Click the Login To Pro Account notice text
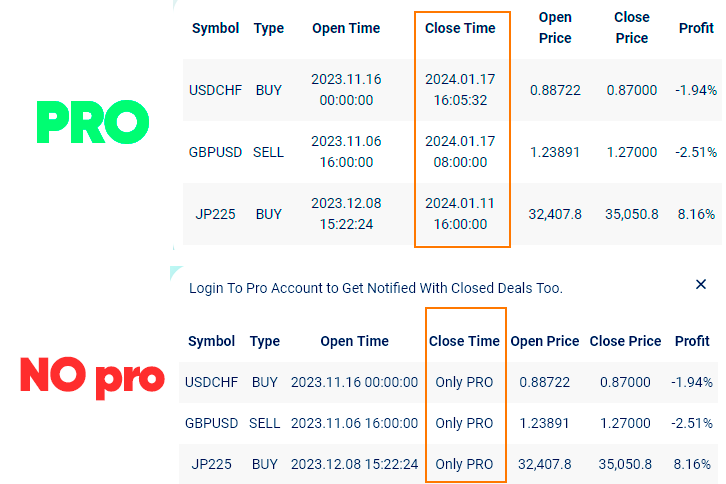 click(x=376, y=288)
